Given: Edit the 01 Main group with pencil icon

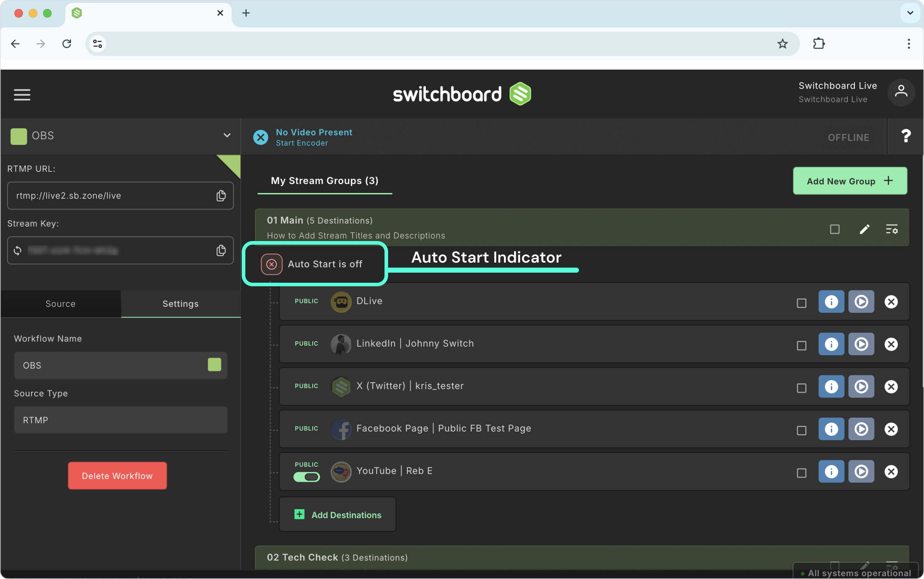Looking at the screenshot, I should [x=864, y=229].
